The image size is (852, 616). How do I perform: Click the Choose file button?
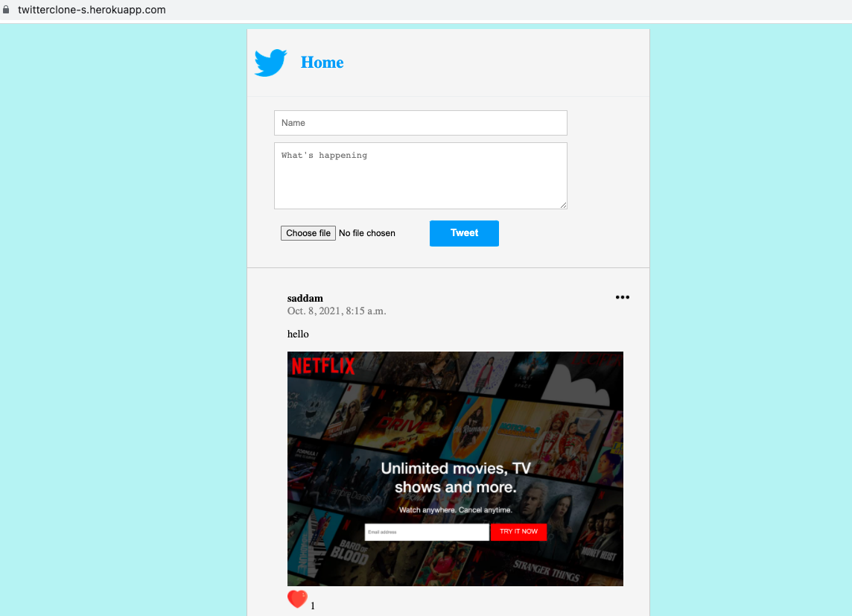click(308, 233)
